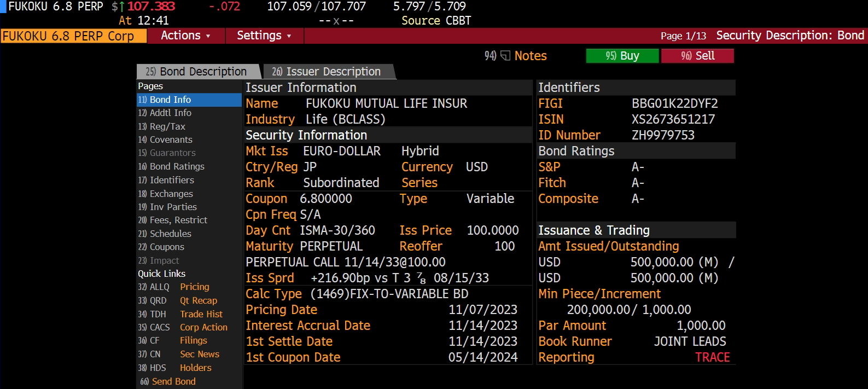The width and height of the screenshot is (868, 389).
Task: Click the Calc Type field label
Action: coord(274,294)
